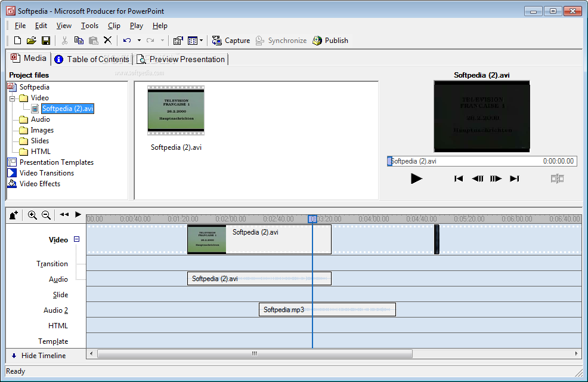Click the Split clip icon

coord(557,178)
